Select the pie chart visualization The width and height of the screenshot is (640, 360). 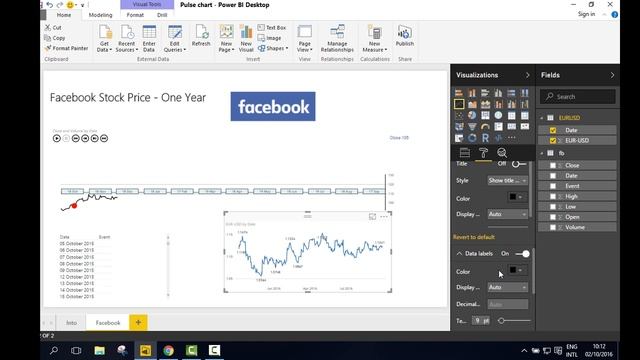[472, 116]
